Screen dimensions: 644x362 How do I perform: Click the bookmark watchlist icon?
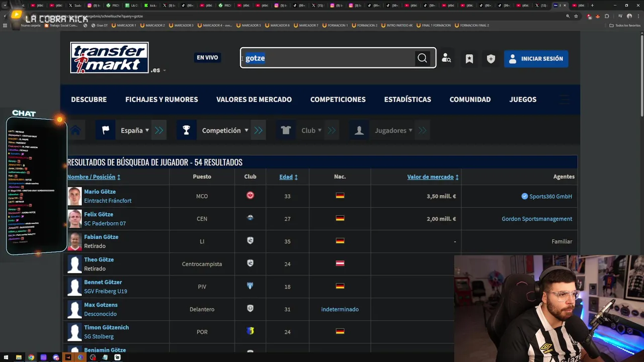tap(469, 59)
